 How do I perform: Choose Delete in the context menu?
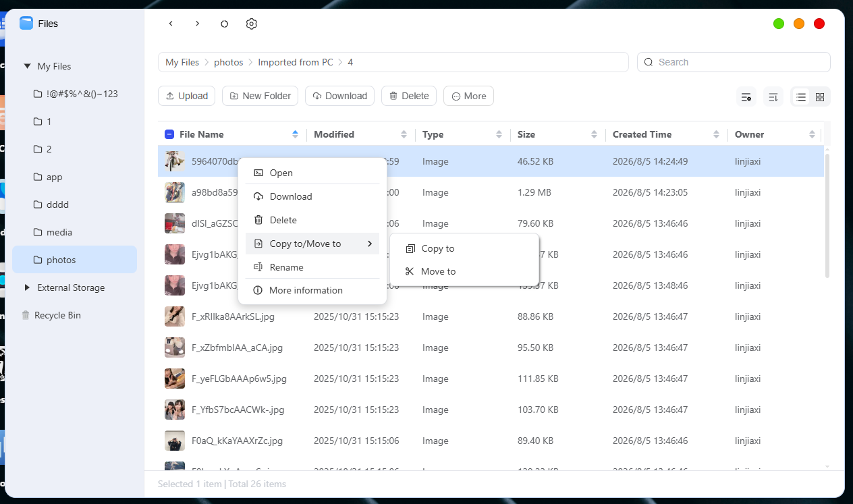(312, 220)
